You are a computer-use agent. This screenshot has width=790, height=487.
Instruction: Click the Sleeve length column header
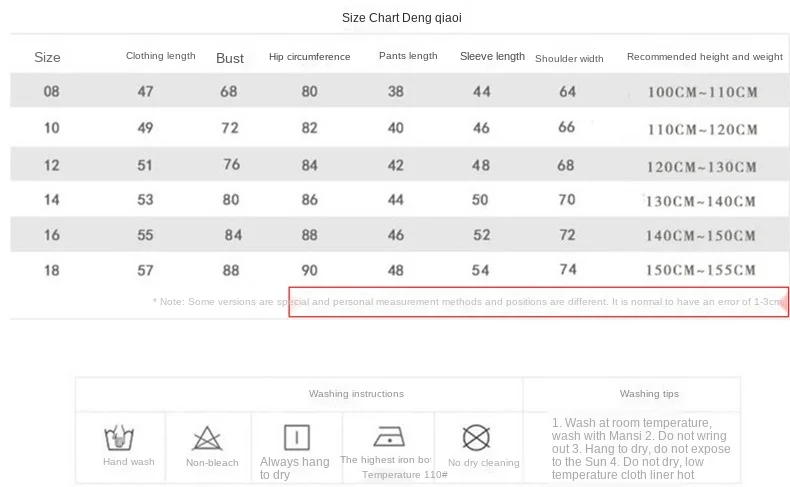(492, 56)
